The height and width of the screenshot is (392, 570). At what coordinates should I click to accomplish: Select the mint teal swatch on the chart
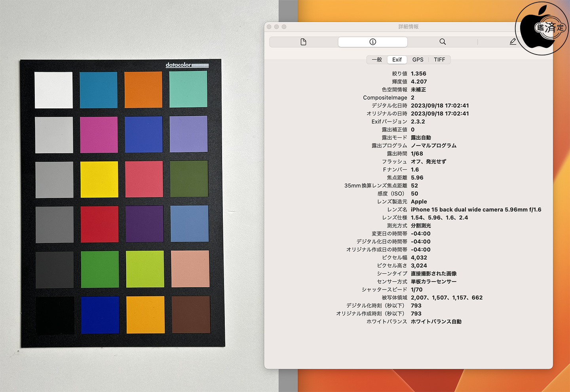click(x=188, y=89)
